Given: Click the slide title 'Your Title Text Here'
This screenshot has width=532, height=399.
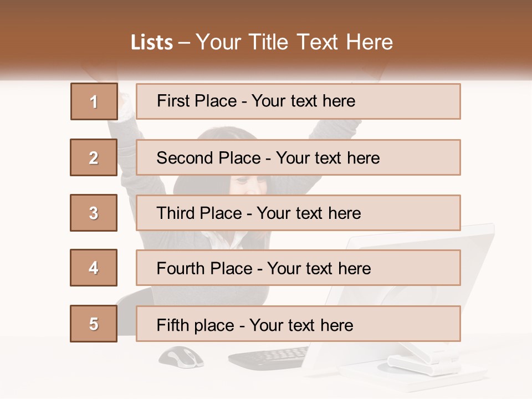Looking at the screenshot, I should click(x=294, y=42).
